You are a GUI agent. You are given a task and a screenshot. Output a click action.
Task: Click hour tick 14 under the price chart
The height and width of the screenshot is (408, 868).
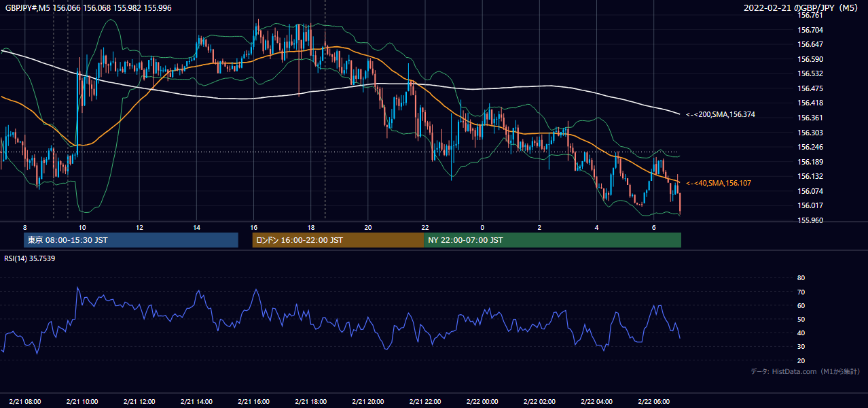(196, 226)
